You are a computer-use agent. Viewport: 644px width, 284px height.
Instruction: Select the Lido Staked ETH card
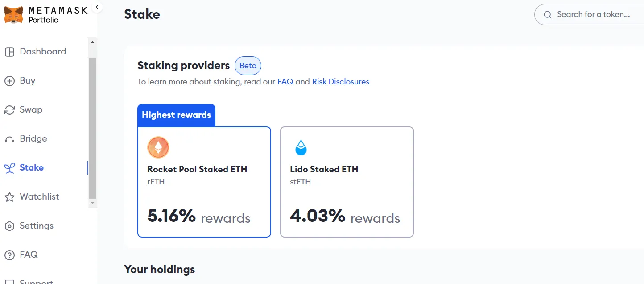(x=347, y=182)
